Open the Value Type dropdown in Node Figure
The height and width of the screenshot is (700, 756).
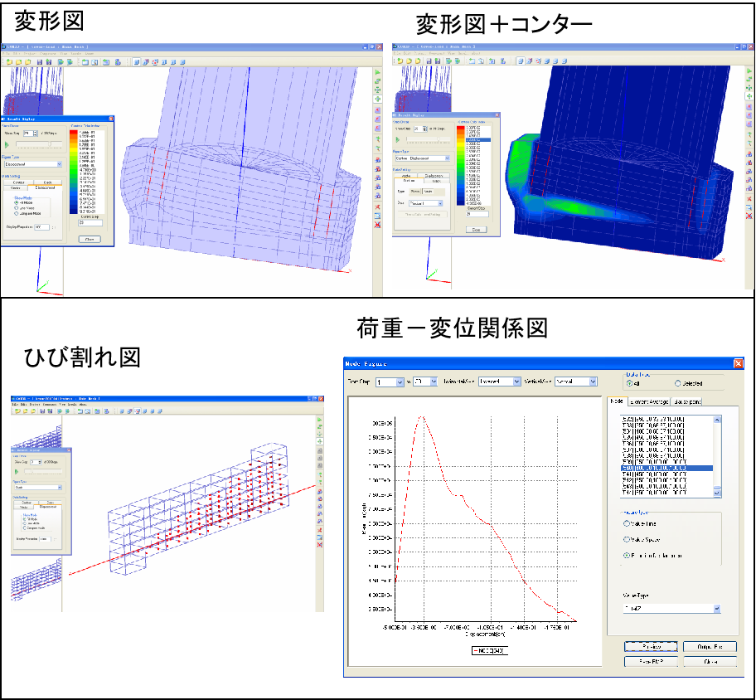click(716, 609)
